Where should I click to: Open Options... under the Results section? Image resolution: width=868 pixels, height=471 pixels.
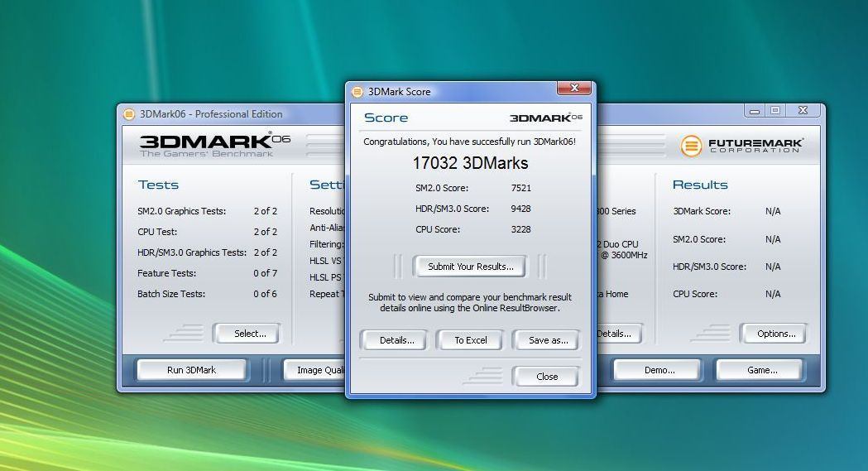[x=776, y=334]
